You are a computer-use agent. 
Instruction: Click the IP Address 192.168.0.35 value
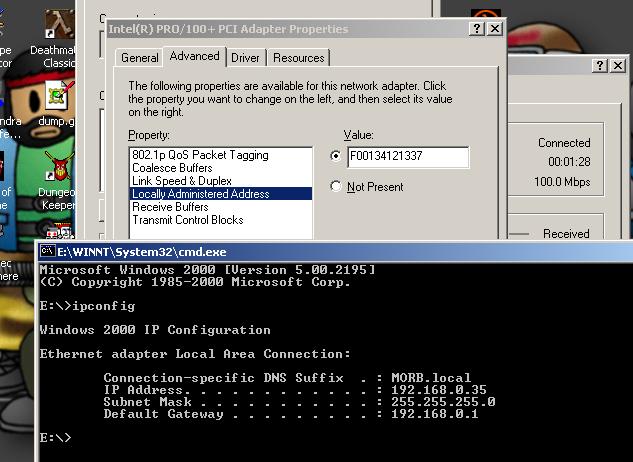point(439,390)
